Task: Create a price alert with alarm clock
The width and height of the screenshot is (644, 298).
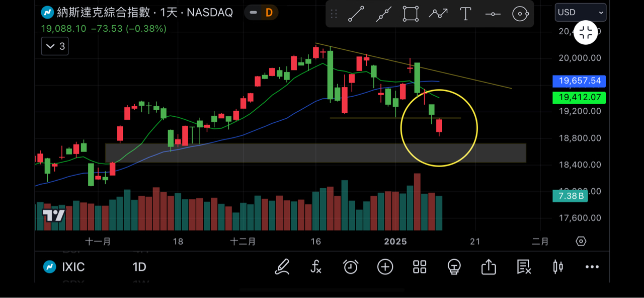Action: pyautogui.click(x=351, y=267)
